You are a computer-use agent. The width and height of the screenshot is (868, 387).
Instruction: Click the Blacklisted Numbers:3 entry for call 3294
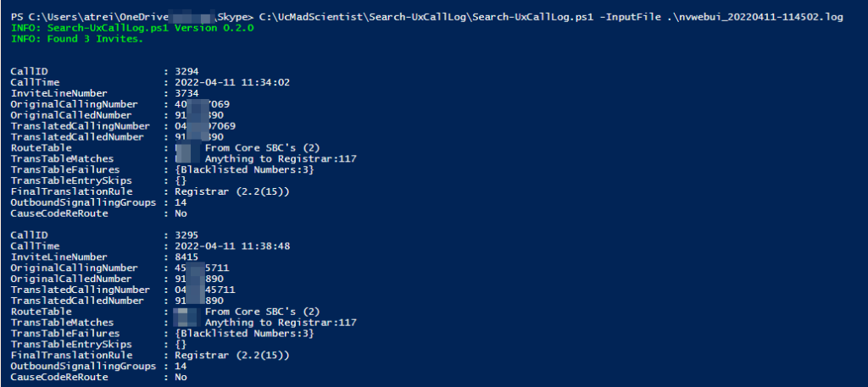(244, 169)
